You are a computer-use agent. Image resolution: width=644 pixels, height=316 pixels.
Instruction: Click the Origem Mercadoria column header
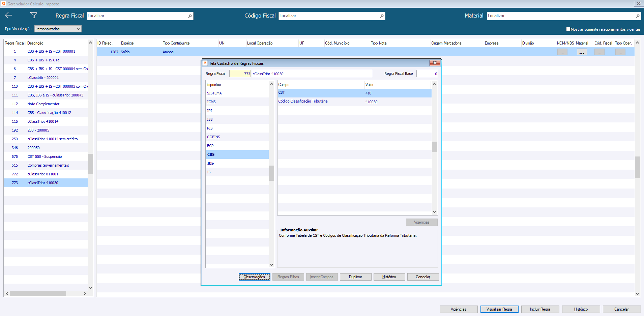[457, 43]
